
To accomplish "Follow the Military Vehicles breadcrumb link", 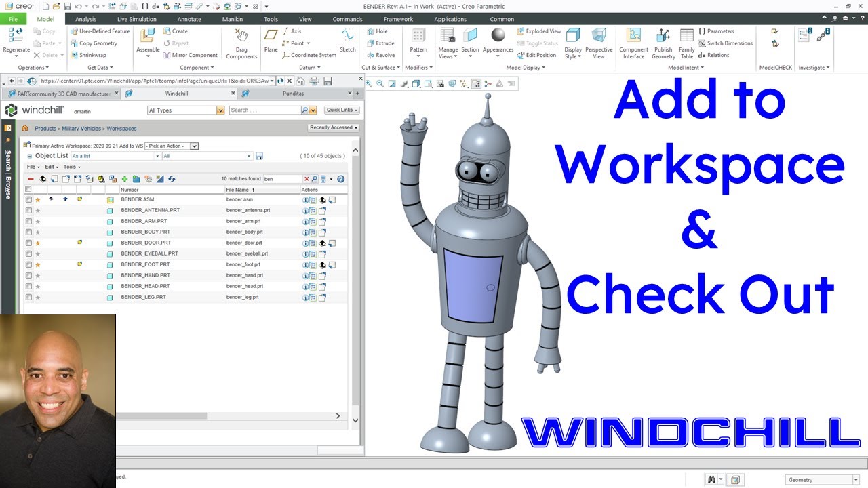I will tap(81, 129).
